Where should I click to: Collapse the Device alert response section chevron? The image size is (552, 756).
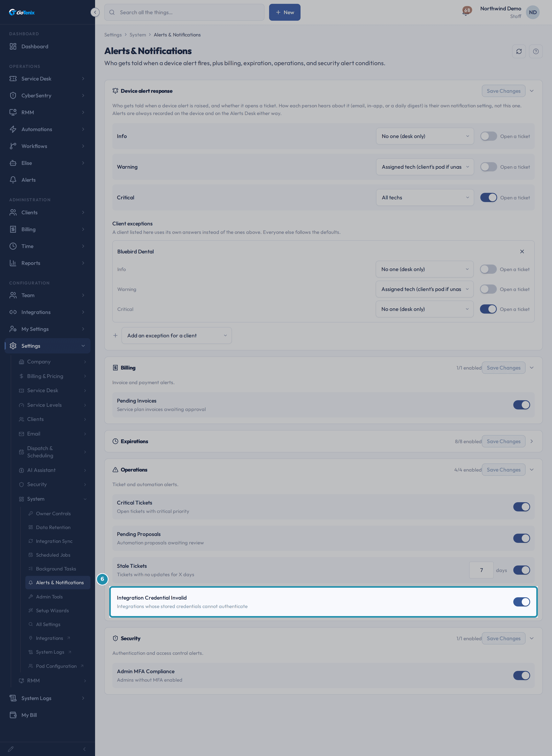click(x=531, y=91)
